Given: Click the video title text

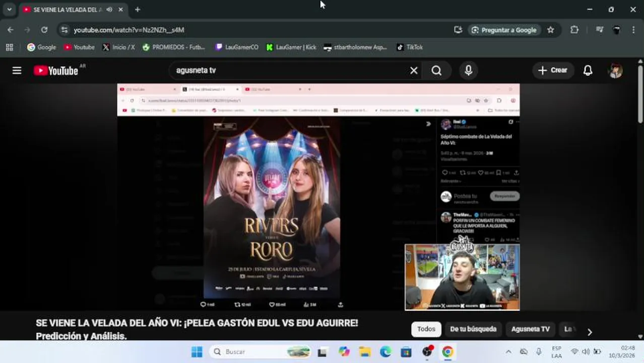Looking at the screenshot, I should 197,329.
